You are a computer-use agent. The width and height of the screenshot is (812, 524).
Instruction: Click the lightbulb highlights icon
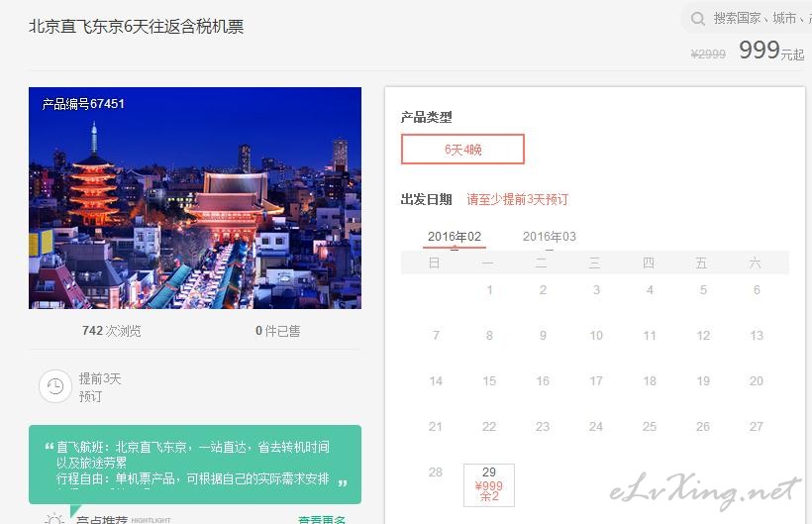pyautogui.click(x=54, y=519)
